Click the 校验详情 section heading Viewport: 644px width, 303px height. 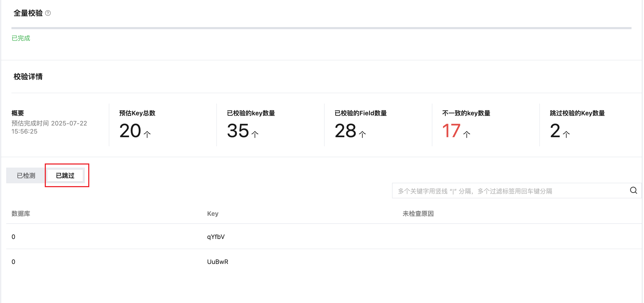point(28,77)
